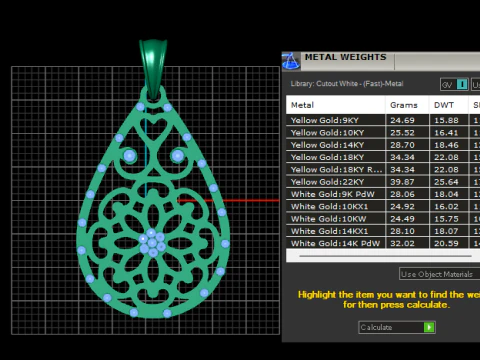
Task: Select the pendant bail in viewport
Action: [153, 68]
